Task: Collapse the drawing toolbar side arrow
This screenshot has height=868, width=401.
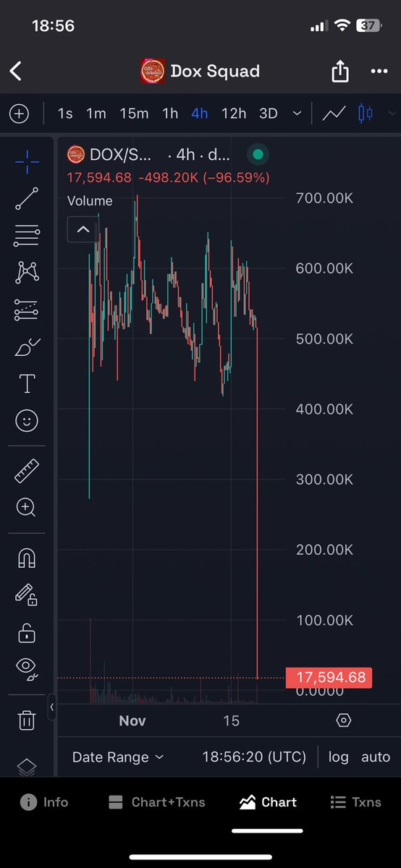Action: (51, 707)
